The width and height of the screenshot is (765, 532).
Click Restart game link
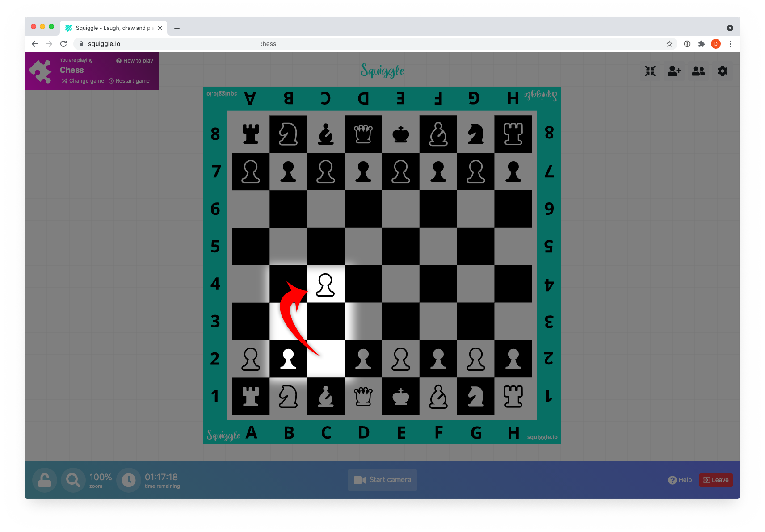129,81
